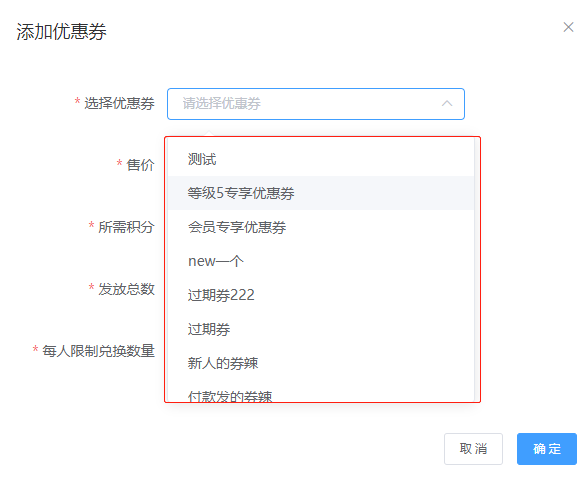Viewport: 586px width, 482px height.
Task: Close the 添加优惠券 dialog with the X icon
Action: pos(568,27)
